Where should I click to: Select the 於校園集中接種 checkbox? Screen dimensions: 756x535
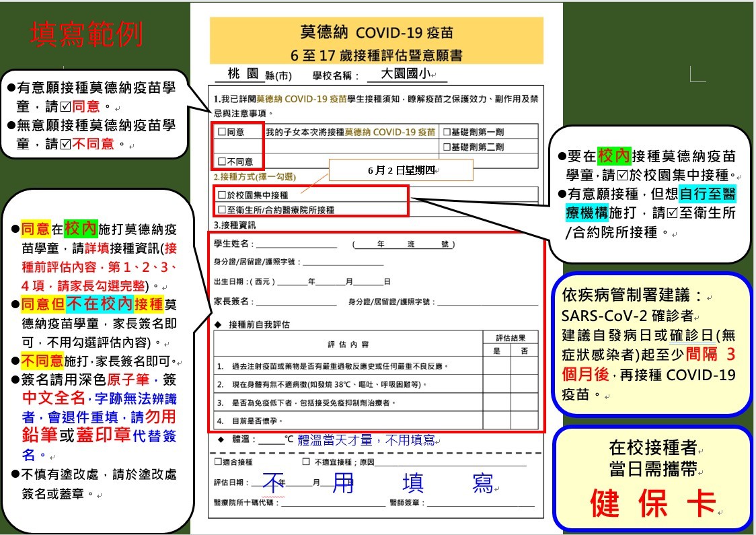(x=222, y=194)
